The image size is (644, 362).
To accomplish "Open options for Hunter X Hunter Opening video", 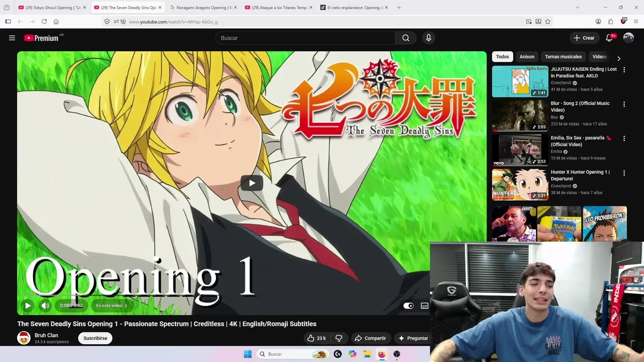I will pyautogui.click(x=624, y=173).
